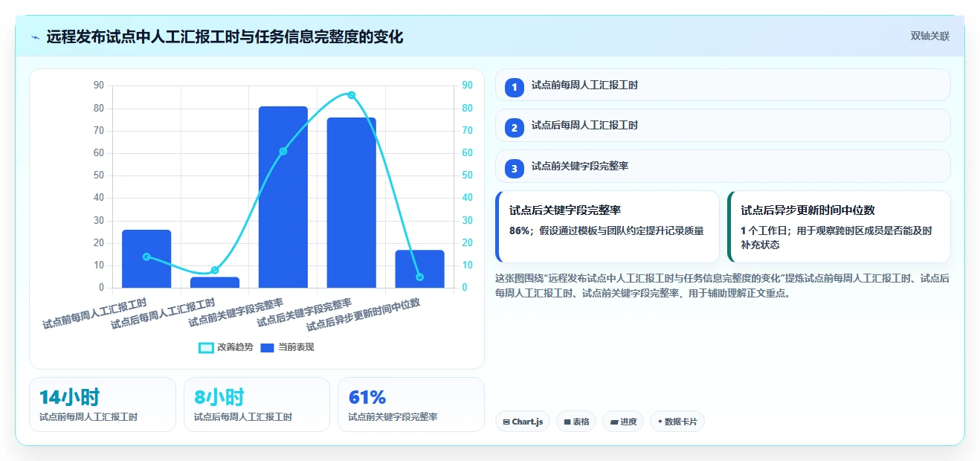
Task: Click the Chart.js tag
Action: [523, 422]
